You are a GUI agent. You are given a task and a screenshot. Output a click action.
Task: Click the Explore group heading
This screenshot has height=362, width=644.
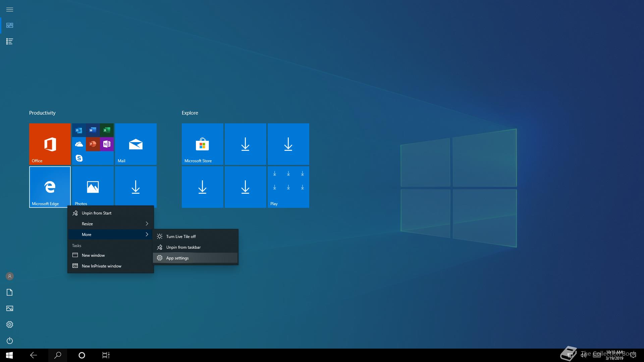190,113
